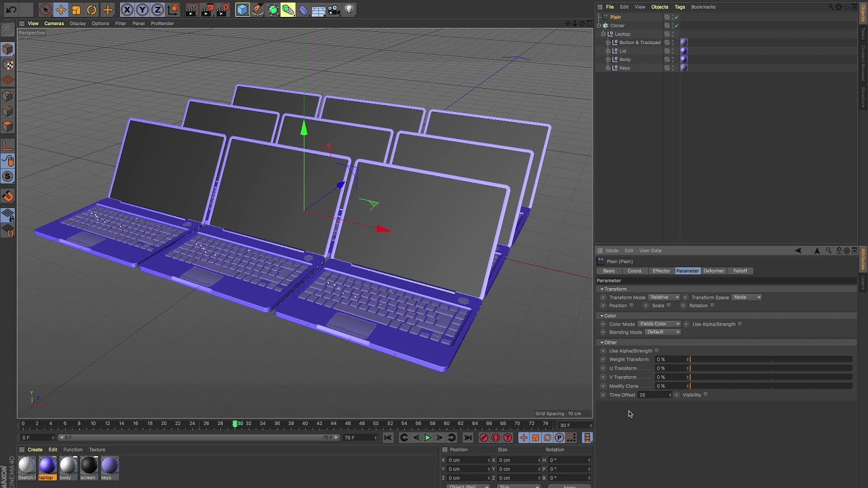Viewport: 868px width, 488px height.
Task: Add a Cube primitive object
Action: pyautogui.click(x=242, y=9)
